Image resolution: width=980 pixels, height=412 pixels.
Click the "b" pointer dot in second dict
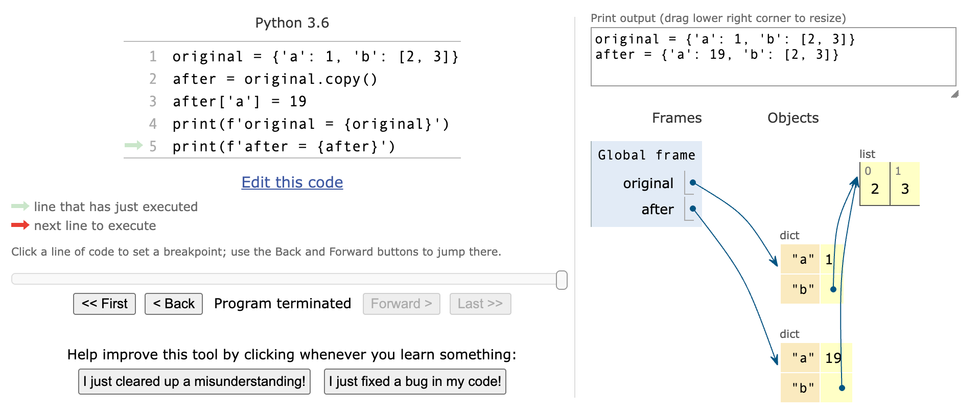(x=842, y=388)
